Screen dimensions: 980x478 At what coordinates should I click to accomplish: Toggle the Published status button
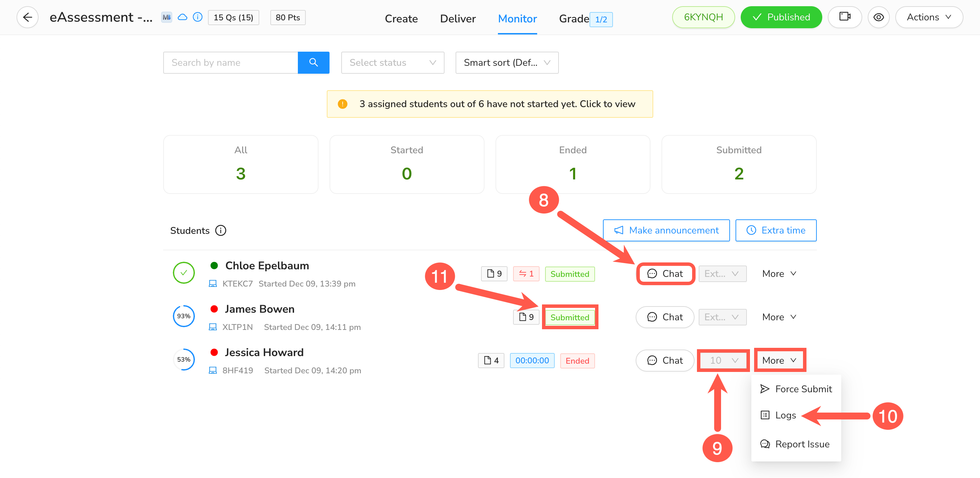click(781, 17)
